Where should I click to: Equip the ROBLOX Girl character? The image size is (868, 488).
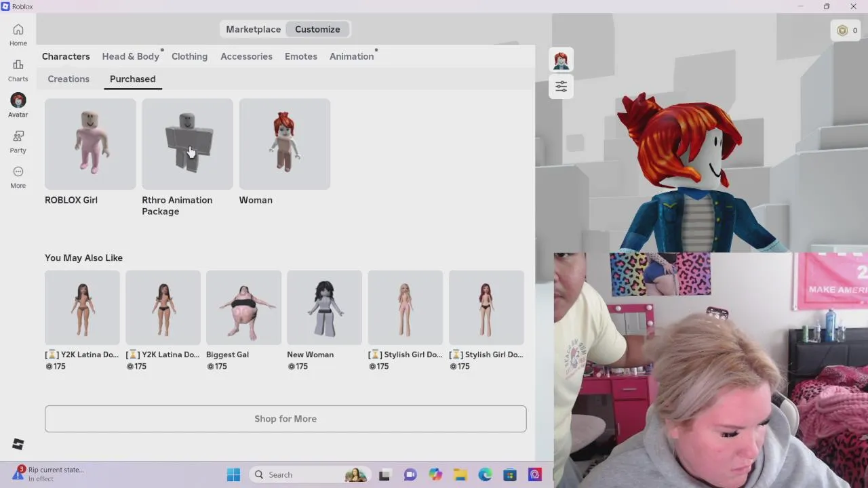pyautogui.click(x=90, y=144)
